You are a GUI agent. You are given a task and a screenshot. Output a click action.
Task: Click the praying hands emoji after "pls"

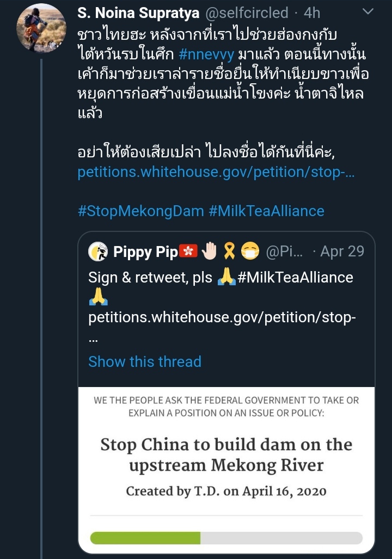pos(226,277)
